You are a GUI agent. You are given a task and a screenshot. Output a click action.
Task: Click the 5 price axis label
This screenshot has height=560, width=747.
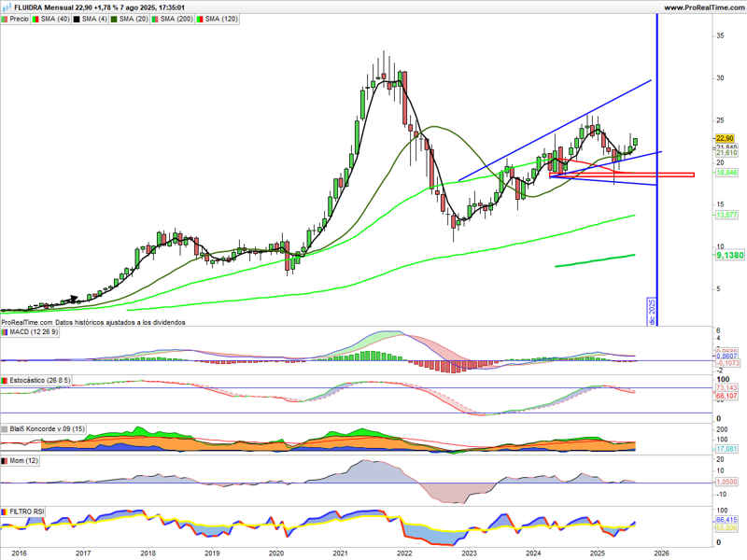(x=718, y=289)
